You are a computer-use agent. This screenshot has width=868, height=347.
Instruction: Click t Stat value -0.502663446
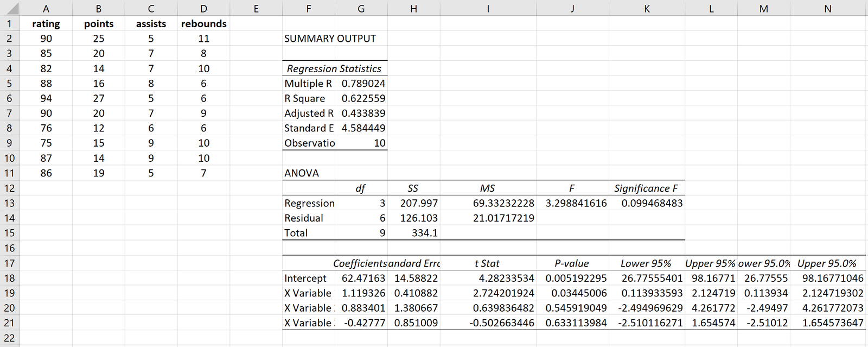[x=488, y=323]
